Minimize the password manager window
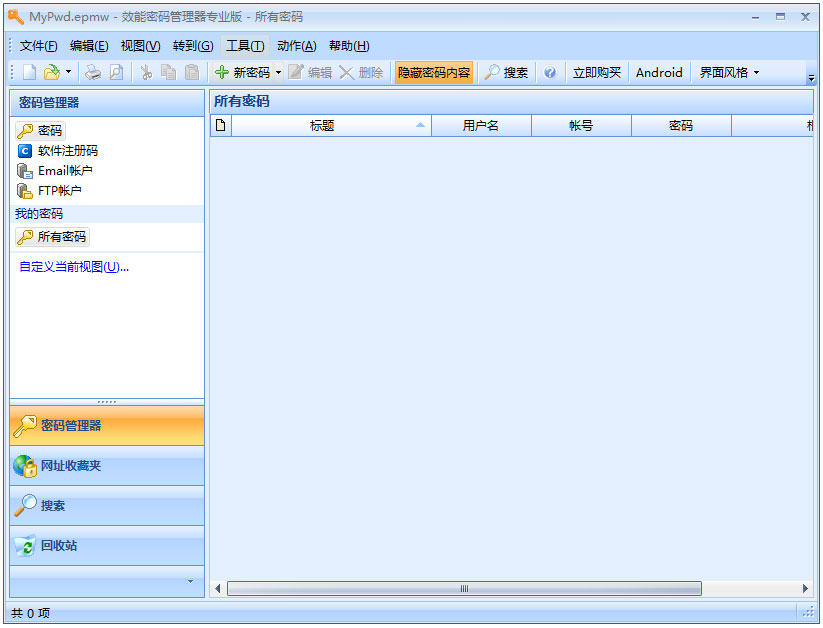Image resolution: width=823 pixels, height=628 pixels. (755, 17)
